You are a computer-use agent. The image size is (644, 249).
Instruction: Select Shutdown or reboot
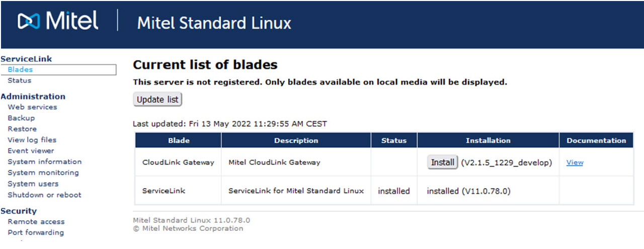pos(44,195)
